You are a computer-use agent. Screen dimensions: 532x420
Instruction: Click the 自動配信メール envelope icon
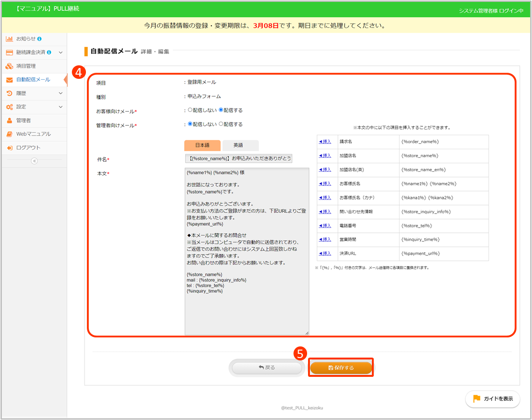coord(9,80)
